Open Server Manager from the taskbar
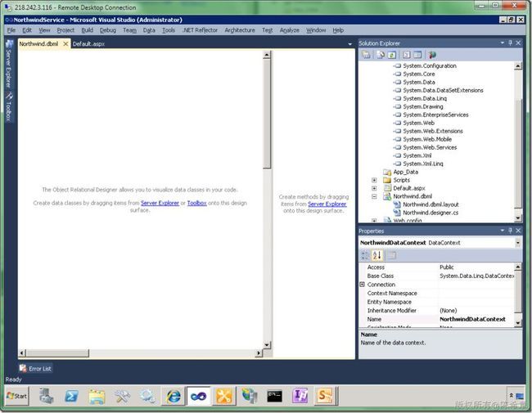532x413 pixels. coord(46,396)
